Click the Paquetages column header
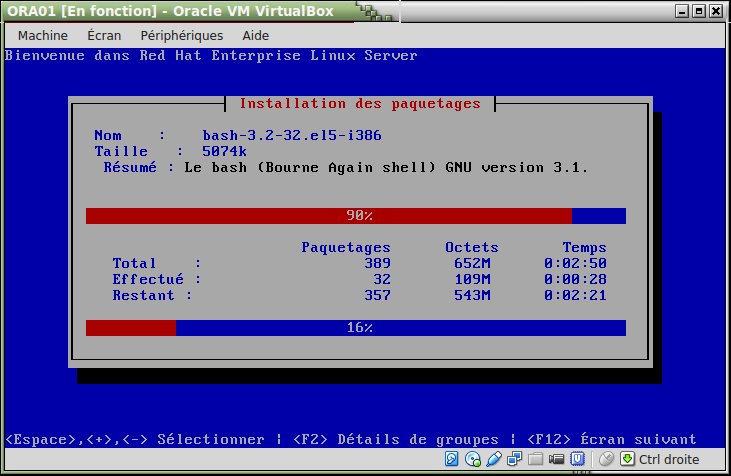The width and height of the screenshot is (731, 476). [x=345, y=248]
